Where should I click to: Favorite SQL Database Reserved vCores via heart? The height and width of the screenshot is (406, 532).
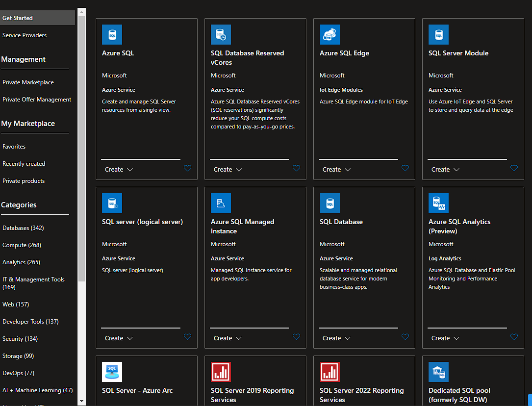tap(297, 168)
